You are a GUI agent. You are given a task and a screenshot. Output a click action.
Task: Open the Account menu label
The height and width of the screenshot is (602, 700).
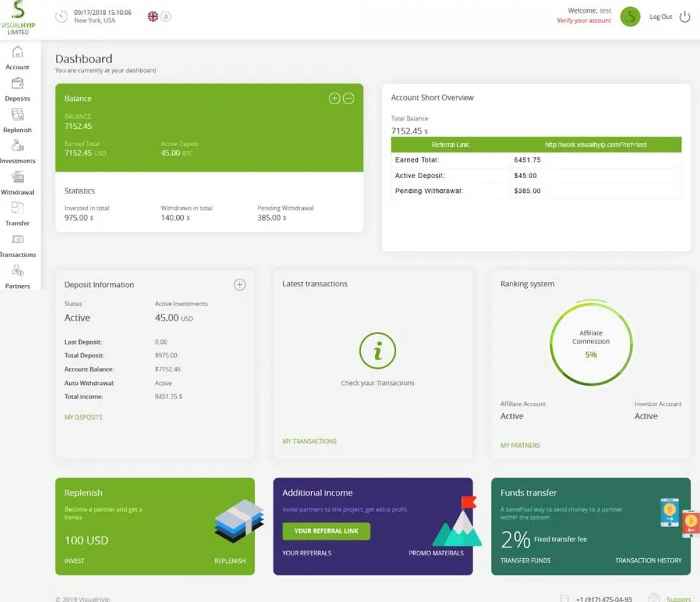pyautogui.click(x=17, y=67)
